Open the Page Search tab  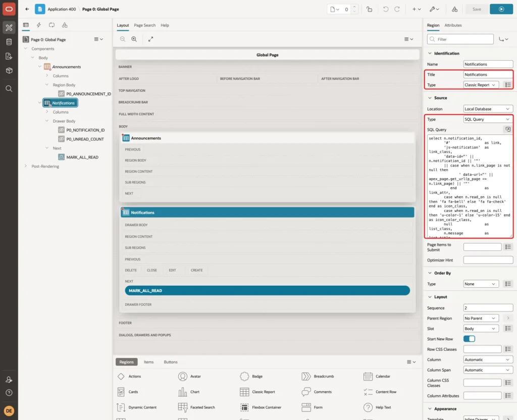(x=144, y=25)
